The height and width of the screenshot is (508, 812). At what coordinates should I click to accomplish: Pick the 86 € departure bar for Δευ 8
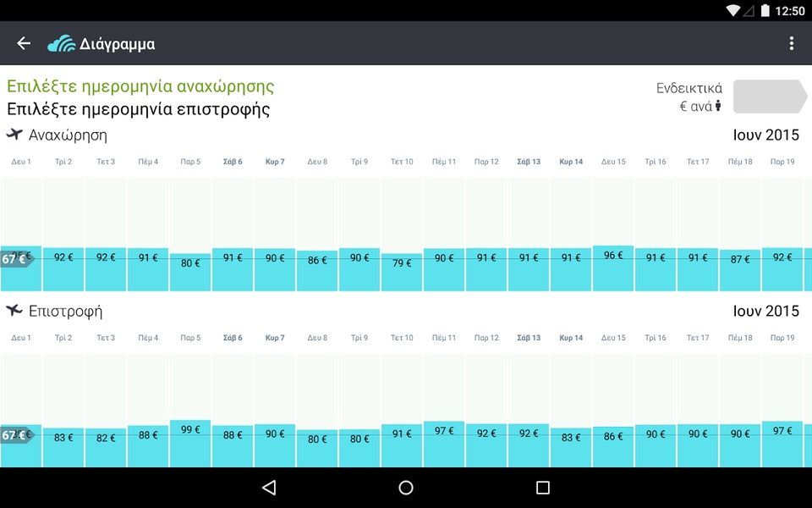[317, 271]
